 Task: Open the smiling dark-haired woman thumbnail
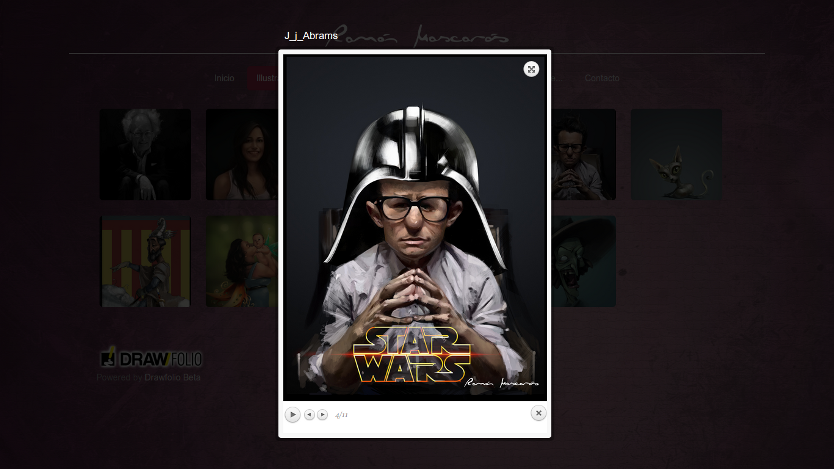(x=240, y=154)
